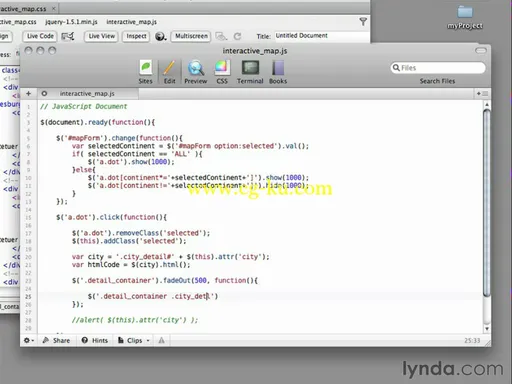Screen dimensions: 512x384
Task: Click the globe preview in browser icon
Action: (160, 36)
